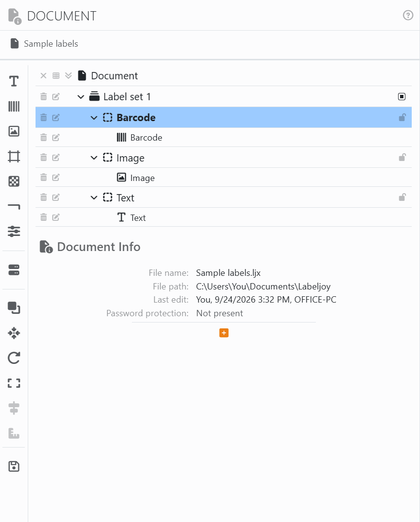Edit the Image group via pencil icon
Image resolution: width=420 pixels, height=522 pixels.
56,158
